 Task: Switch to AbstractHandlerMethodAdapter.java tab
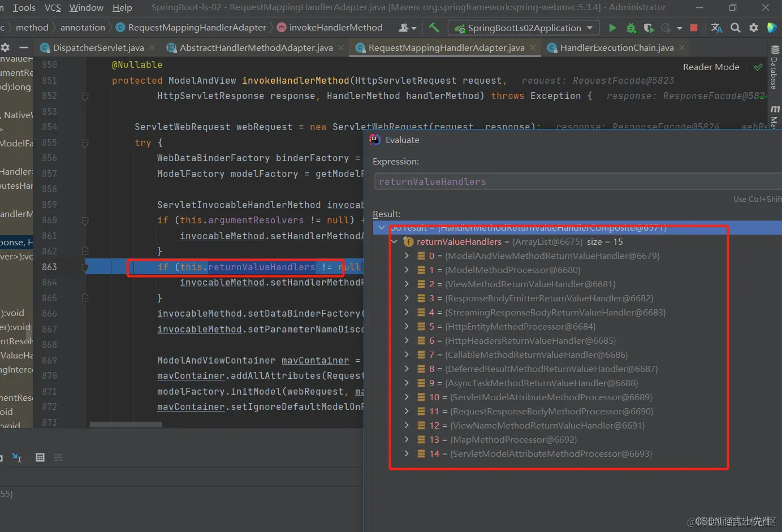tap(256, 47)
